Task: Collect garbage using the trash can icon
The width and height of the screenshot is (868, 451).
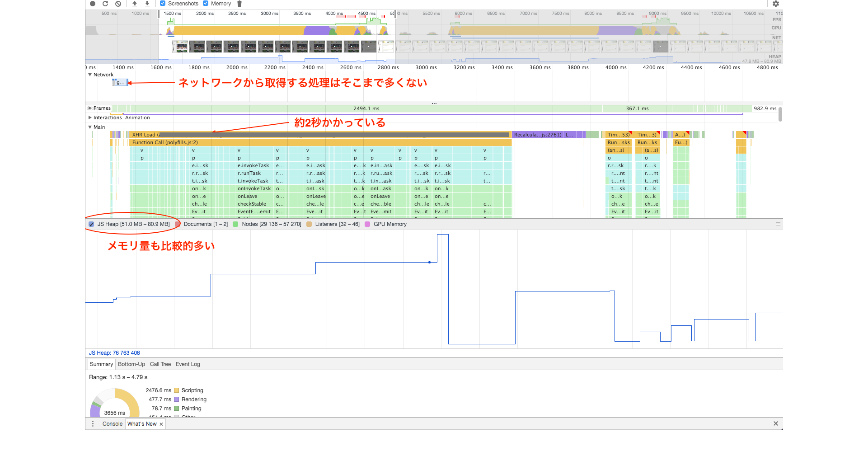Action: (239, 4)
